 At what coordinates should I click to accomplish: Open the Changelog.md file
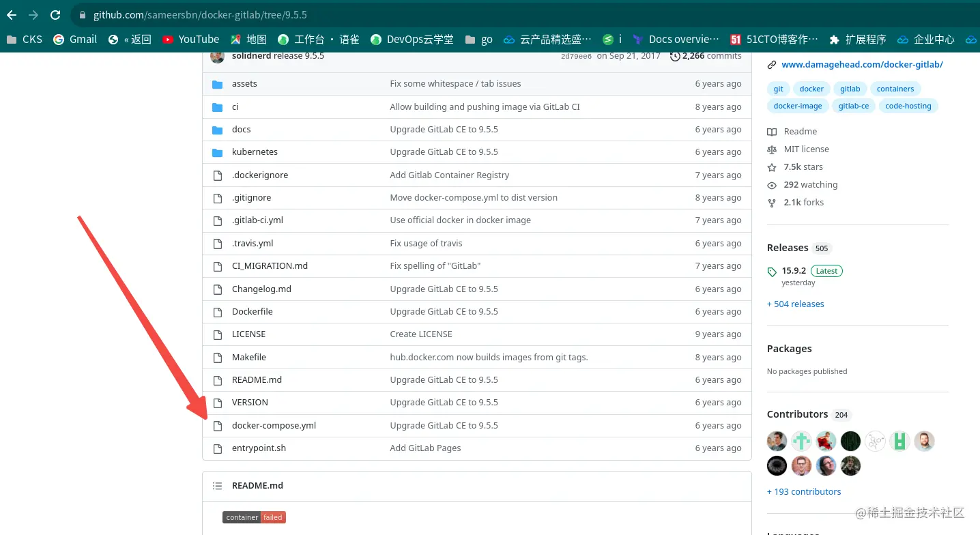261,289
